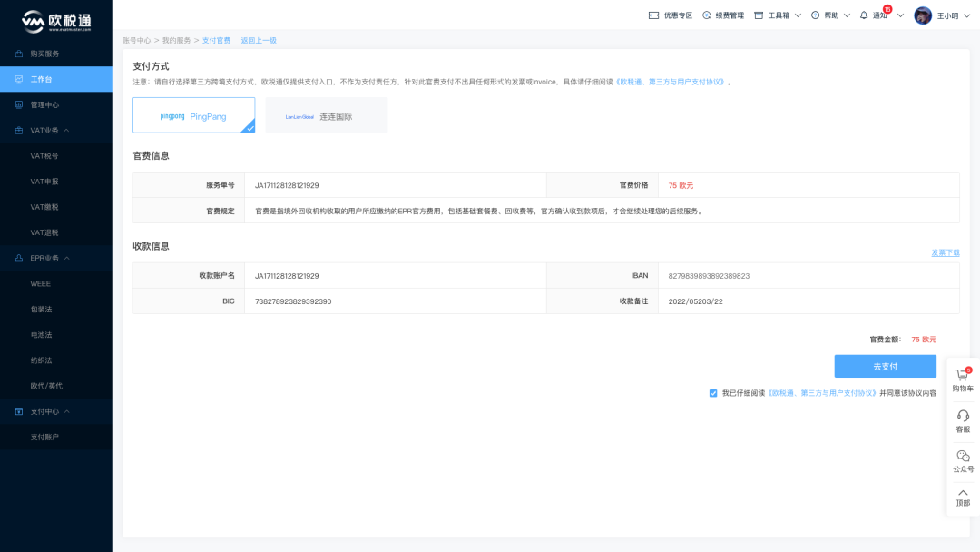The image size is (980, 552).
Task: Click the 去支付 pay button
Action: 885,365
